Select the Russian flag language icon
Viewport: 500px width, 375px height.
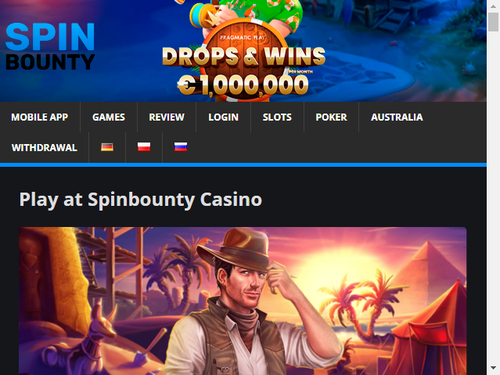[x=181, y=147]
